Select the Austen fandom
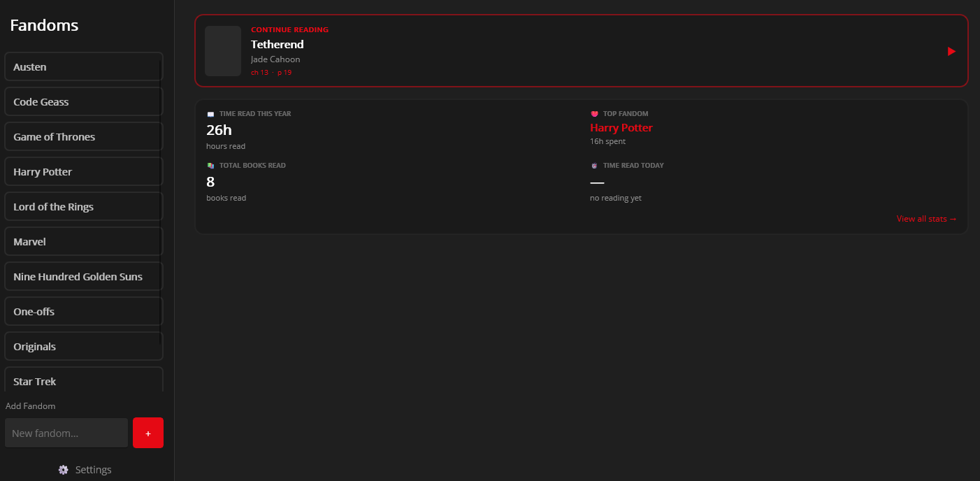 83,66
